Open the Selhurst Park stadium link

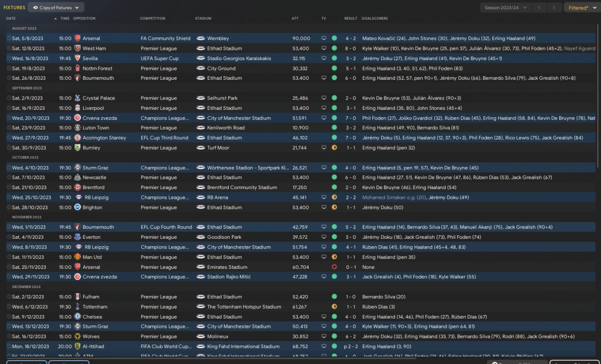pyautogui.click(x=223, y=98)
